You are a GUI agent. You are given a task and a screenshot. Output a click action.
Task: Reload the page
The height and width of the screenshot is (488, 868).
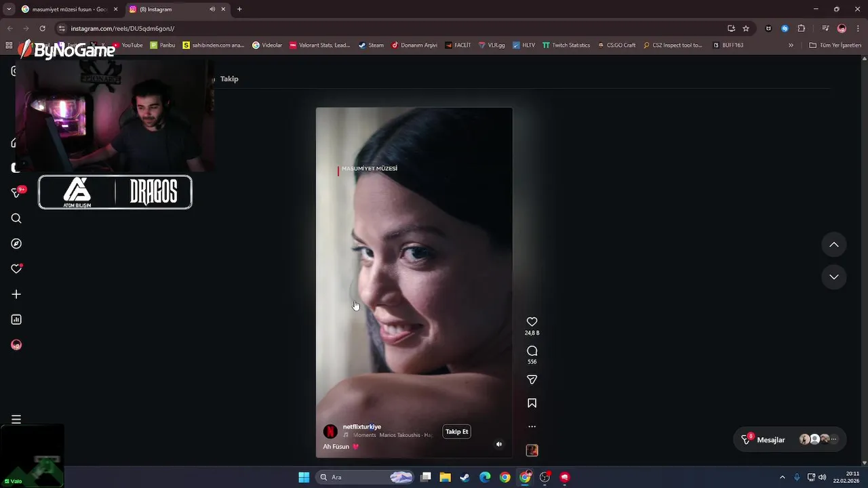tap(42, 28)
